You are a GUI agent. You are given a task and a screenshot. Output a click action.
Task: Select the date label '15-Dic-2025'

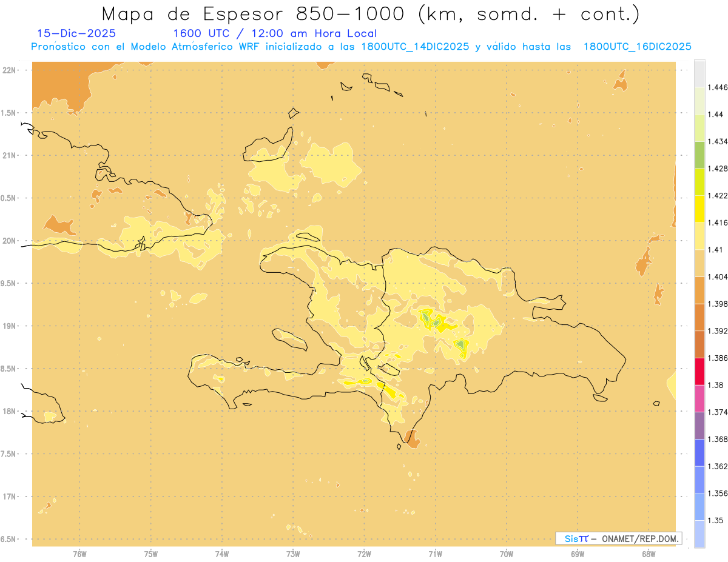pos(76,33)
